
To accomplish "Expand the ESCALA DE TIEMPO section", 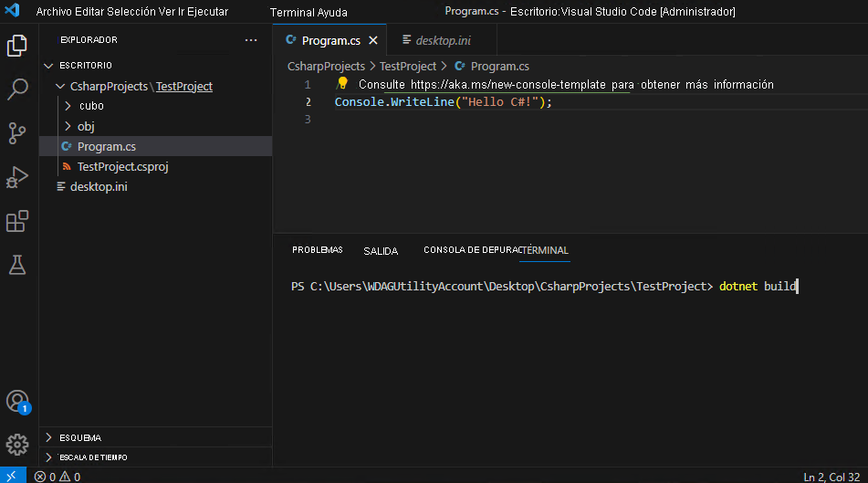I will click(x=48, y=457).
